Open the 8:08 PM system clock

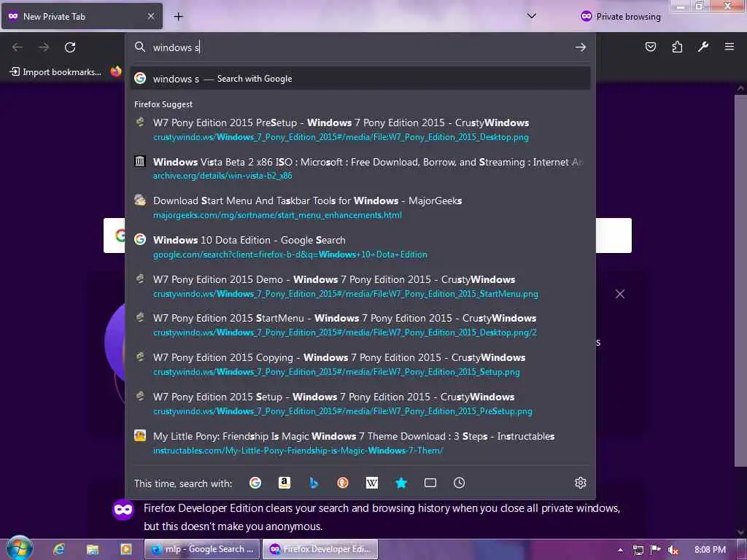[x=710, y=550]
